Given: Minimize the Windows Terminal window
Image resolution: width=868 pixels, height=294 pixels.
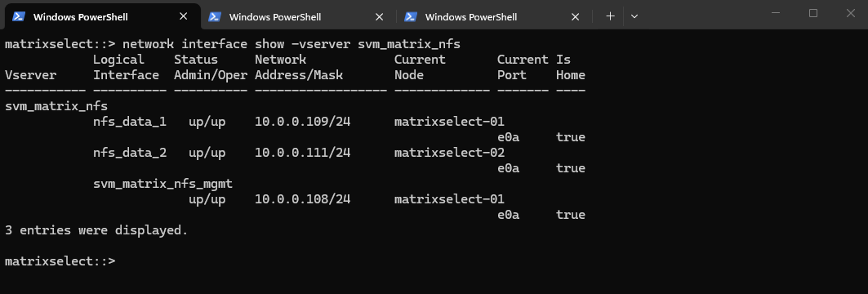Looking at the screenshot, I should click(x=776, y=13).
